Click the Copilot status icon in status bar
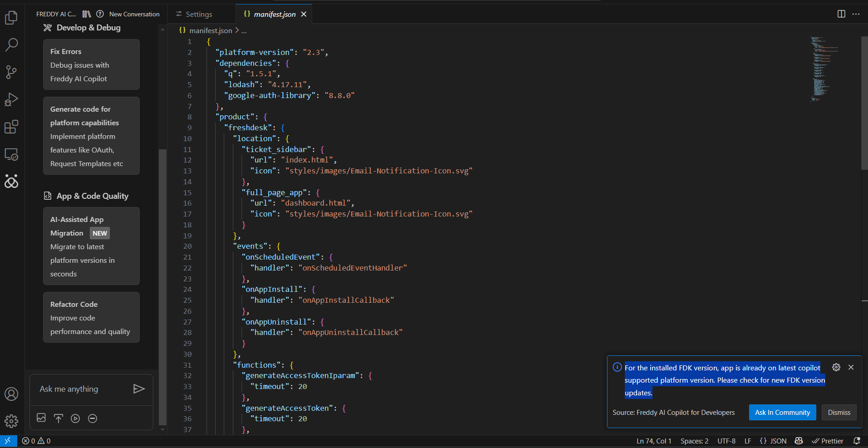The image size is (868, 448). 799,441
